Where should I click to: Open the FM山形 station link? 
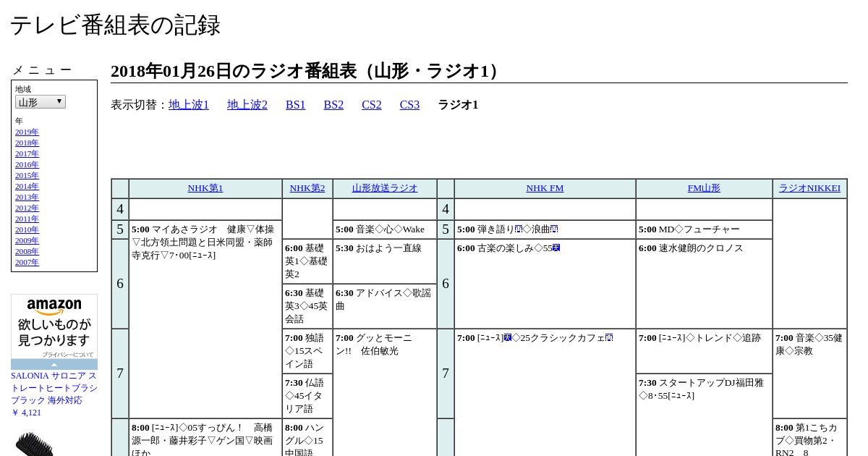(x=704, y=188)
